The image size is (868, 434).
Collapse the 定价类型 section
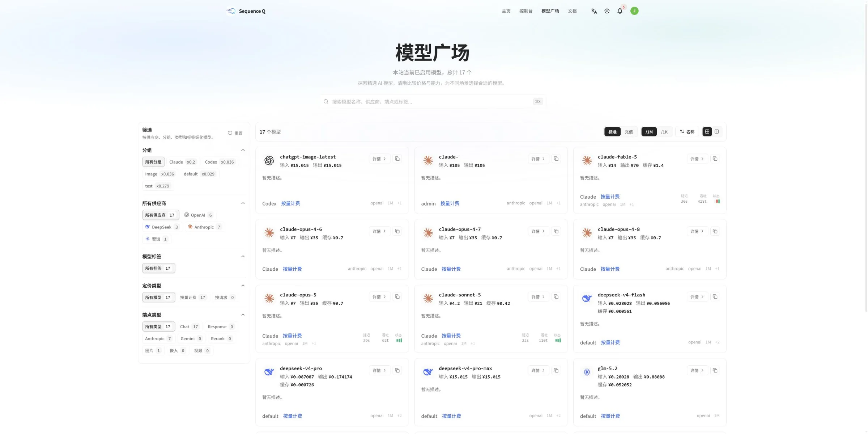(x=243, y=286)
